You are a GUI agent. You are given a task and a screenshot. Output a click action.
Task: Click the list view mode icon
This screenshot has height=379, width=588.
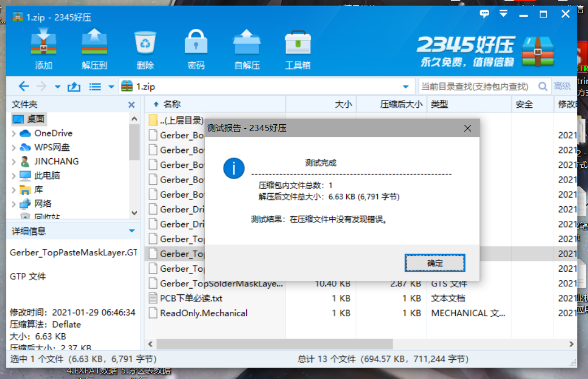point(95,87)
